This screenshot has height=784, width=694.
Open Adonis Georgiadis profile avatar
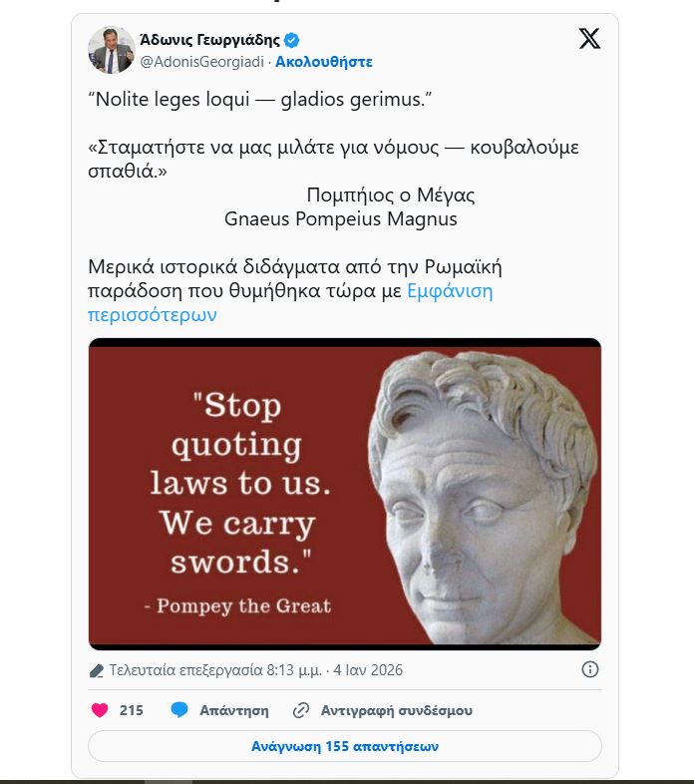111,50
